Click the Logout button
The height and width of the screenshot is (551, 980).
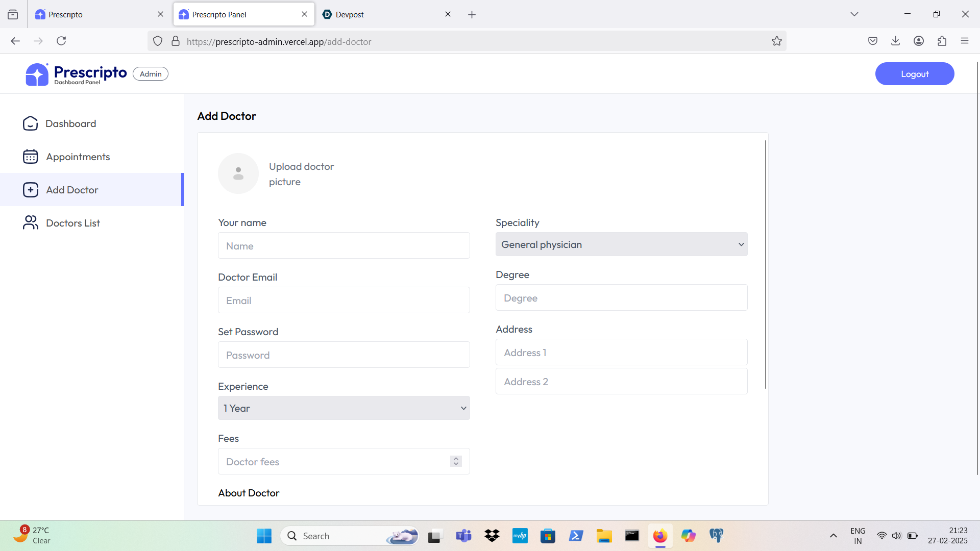914,74
